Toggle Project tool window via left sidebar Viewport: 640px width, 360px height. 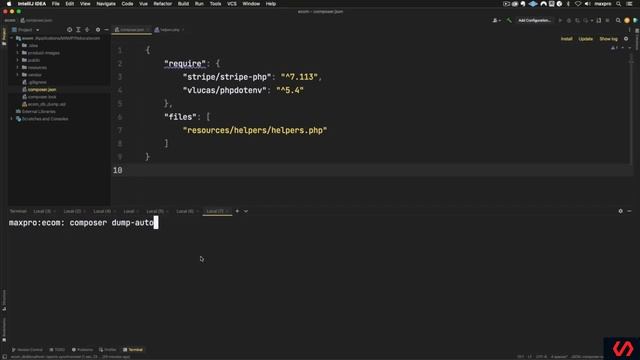4,37
